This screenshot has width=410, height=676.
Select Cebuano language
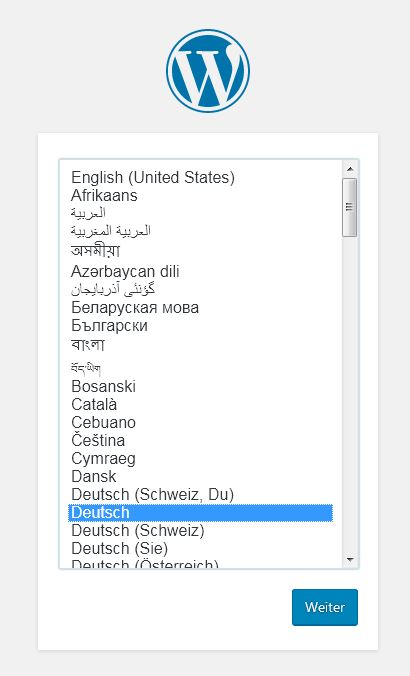click(x=103, y=422)
